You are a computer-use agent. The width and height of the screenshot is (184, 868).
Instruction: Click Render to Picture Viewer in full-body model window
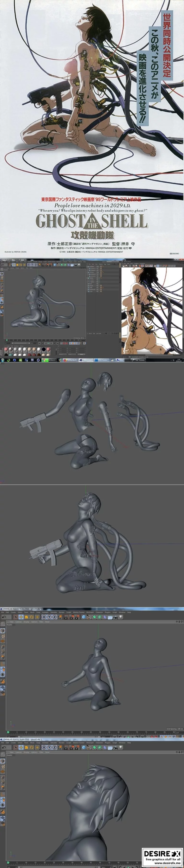(72, 617)
